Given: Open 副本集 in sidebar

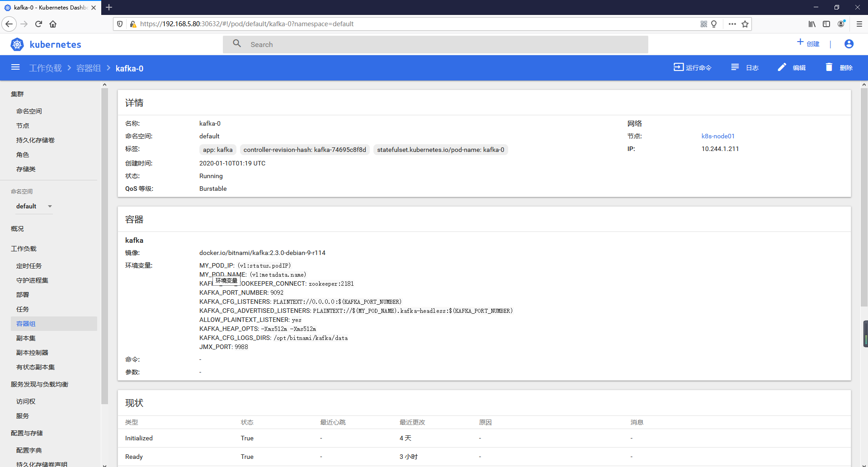Looking at the screenshot, I should (x=26, y=338).
